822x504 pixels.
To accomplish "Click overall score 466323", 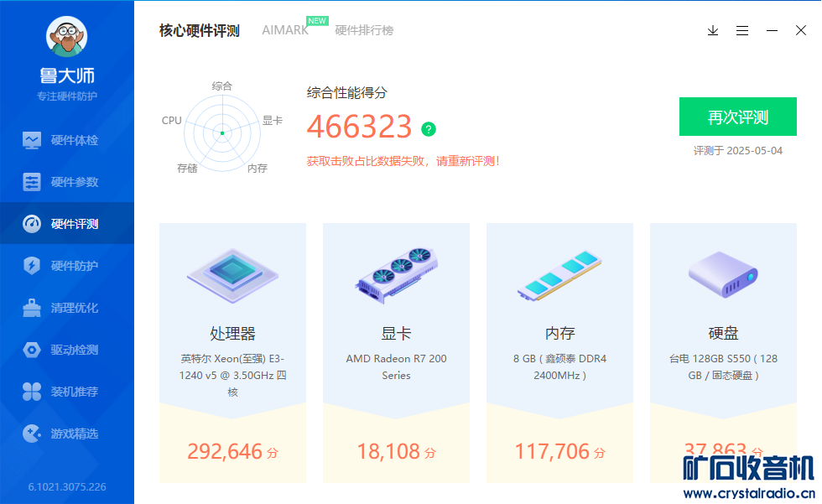I will pyautogui.click(x=360, y=127).
